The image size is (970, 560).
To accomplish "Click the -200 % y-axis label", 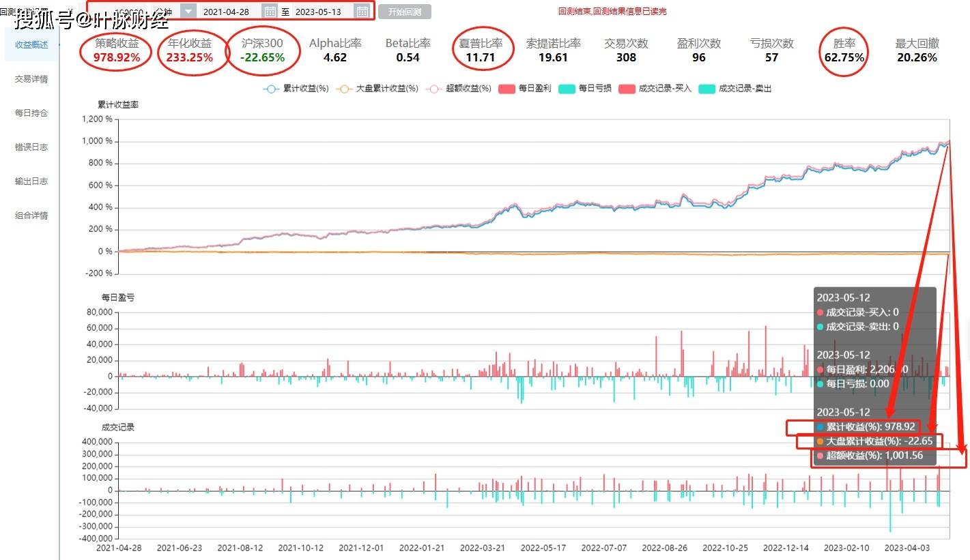I will pyautogui.click(x=99, y=274).
